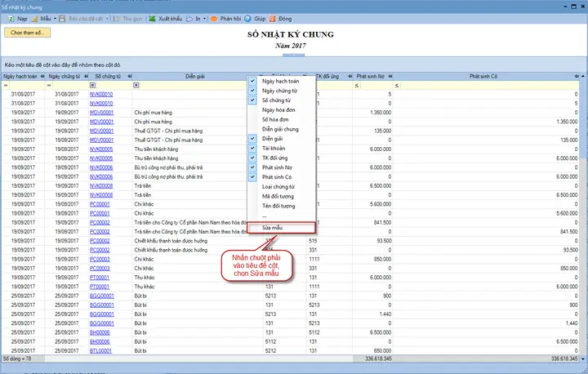This screenshot has height=374, width=588.
Task: Click the Giúp help icon
Action: [248, 19]
